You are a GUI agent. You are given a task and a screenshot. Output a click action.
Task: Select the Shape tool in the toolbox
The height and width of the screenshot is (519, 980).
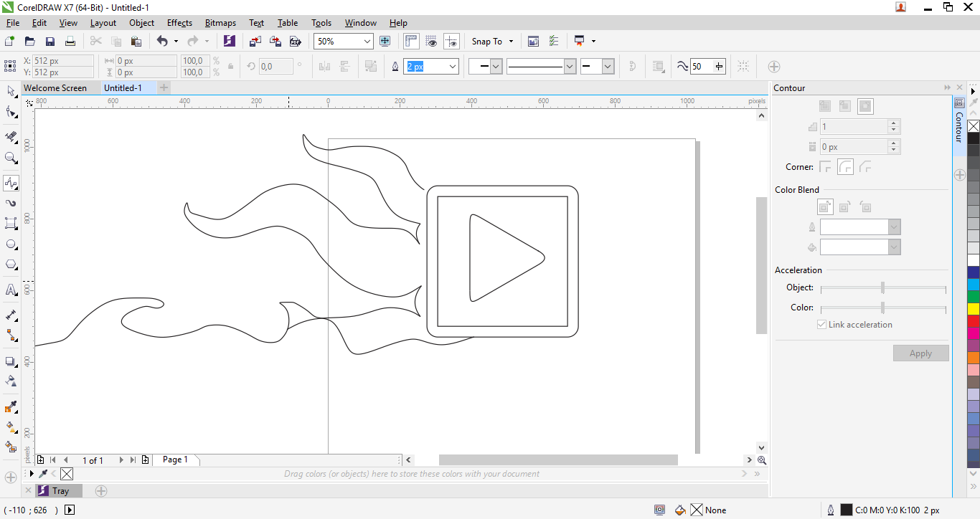point(11,113)
